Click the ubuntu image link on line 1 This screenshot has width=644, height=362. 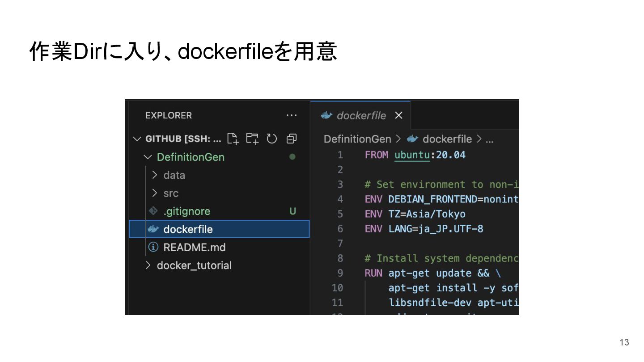tap(412, 155)
